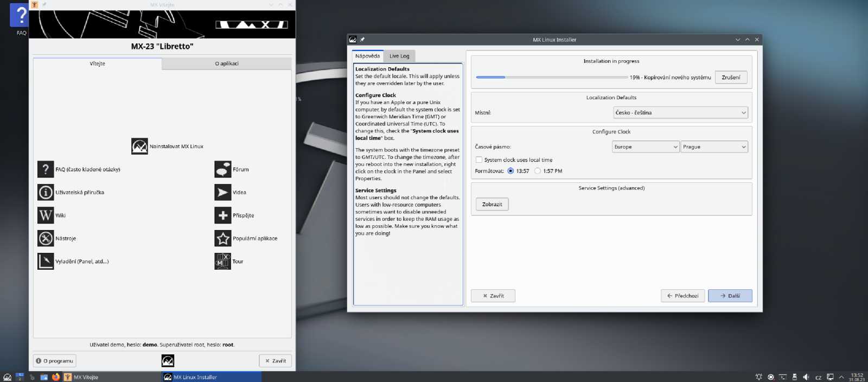Switch to the O aplikaci tab

(x=227, y=63)
